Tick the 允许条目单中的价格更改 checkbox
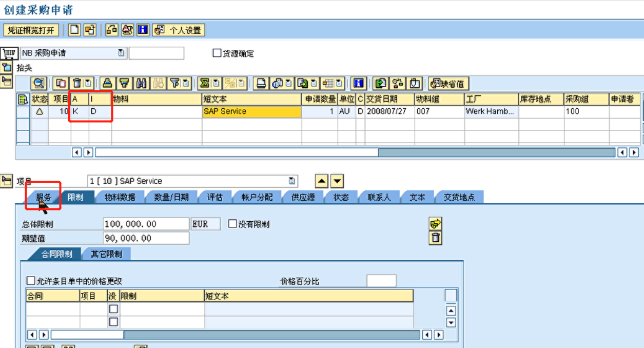The height and width of the screenshot is (348, 644). tap(31, 281)
